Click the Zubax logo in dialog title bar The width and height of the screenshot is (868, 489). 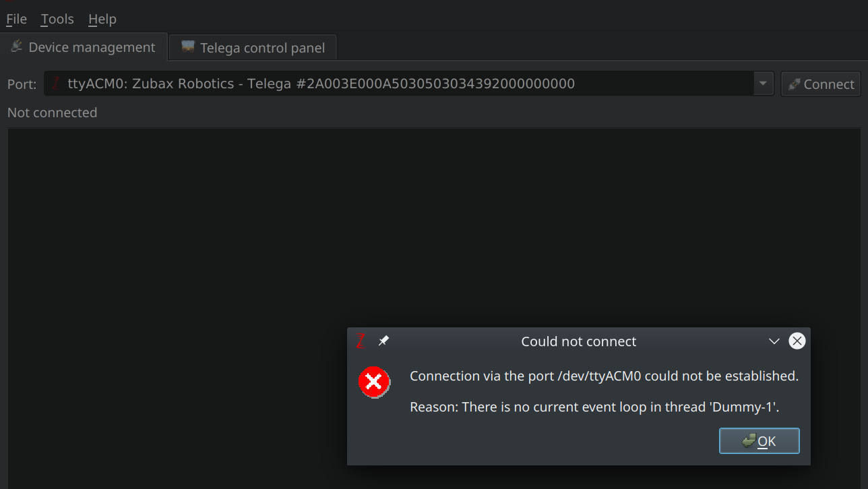[x=361, y=341]
